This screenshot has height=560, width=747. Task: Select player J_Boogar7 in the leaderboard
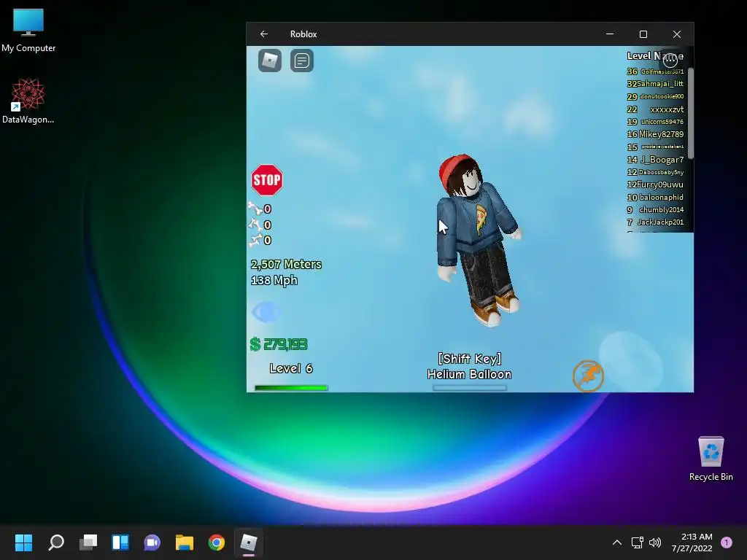click(662, 160)
